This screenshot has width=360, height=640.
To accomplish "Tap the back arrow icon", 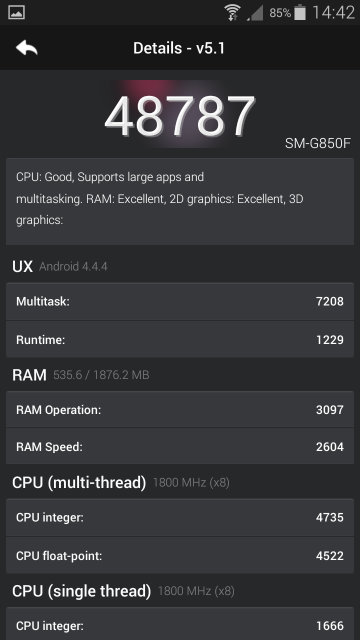I will (27, 48).
